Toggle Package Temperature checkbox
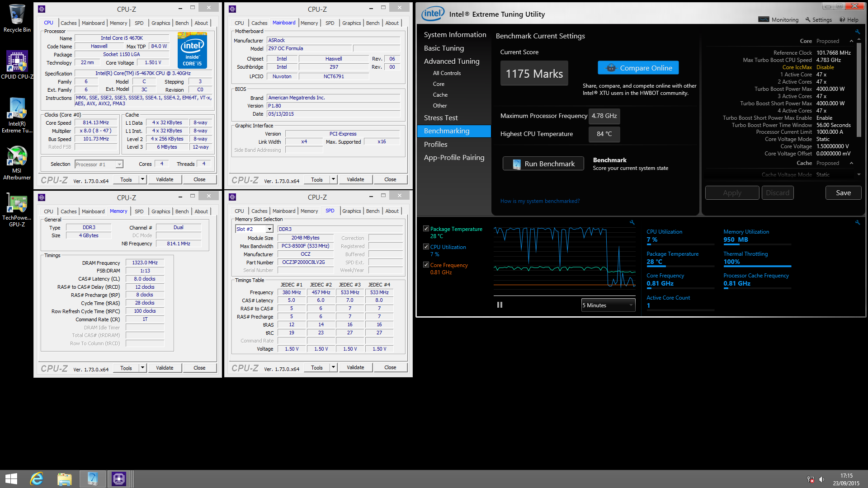The height and width of the screenshot is (488, 868). point(426,229)
